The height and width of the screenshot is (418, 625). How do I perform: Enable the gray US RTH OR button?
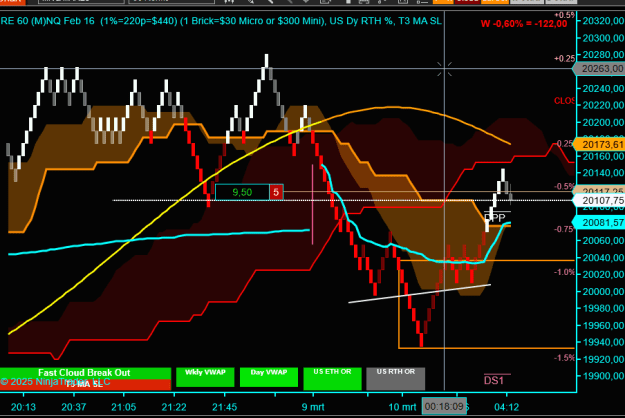[x=395, y=379]
